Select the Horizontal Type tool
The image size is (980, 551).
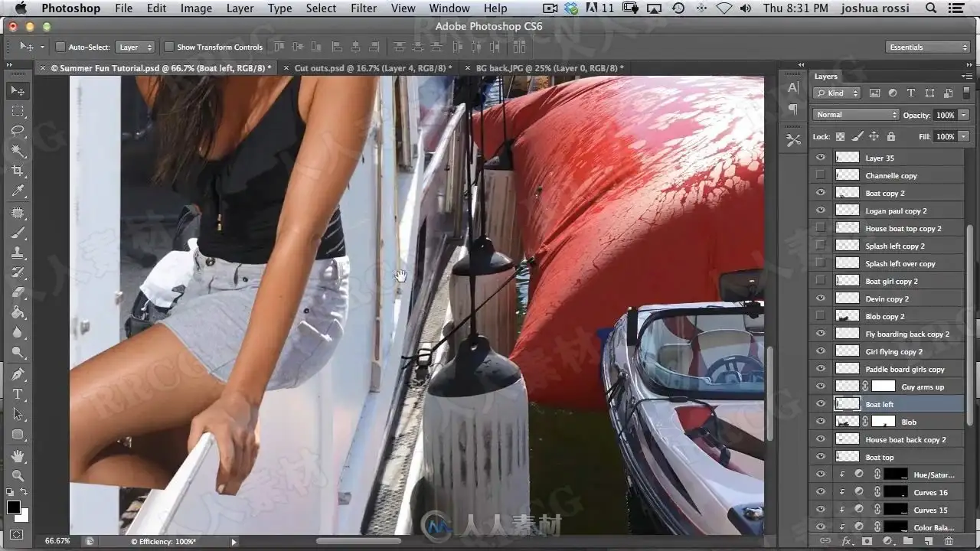coord(18,394)
